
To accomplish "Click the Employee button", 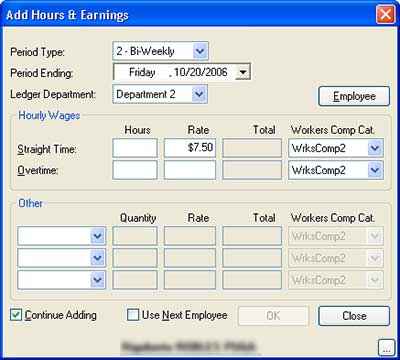I will (x=354, y=96).
